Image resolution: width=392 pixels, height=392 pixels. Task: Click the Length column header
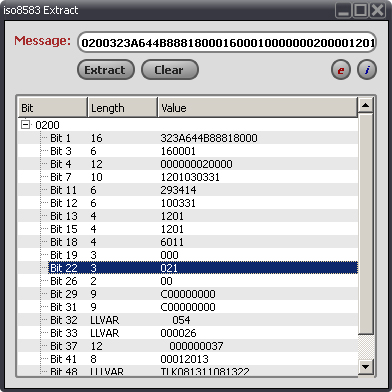123,108
